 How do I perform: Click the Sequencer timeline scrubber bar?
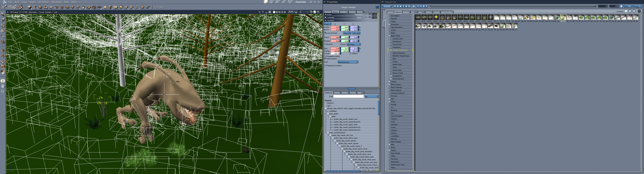click(513, 6)
